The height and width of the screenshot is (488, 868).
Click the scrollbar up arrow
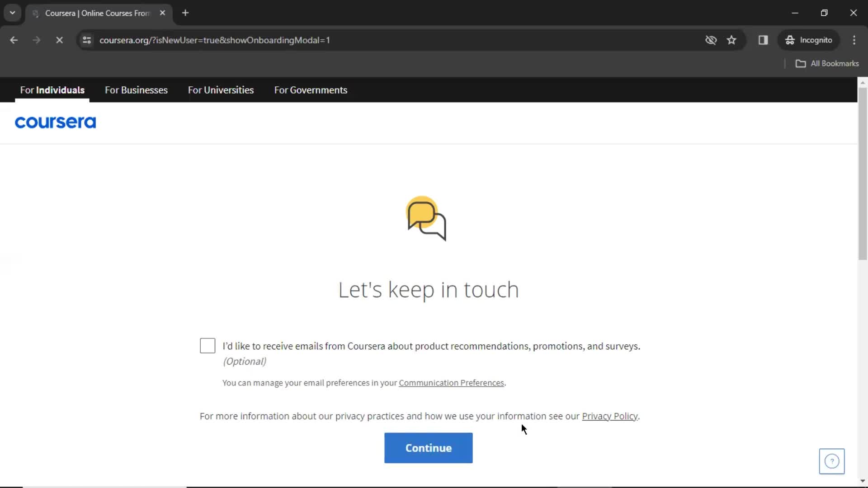863,82
